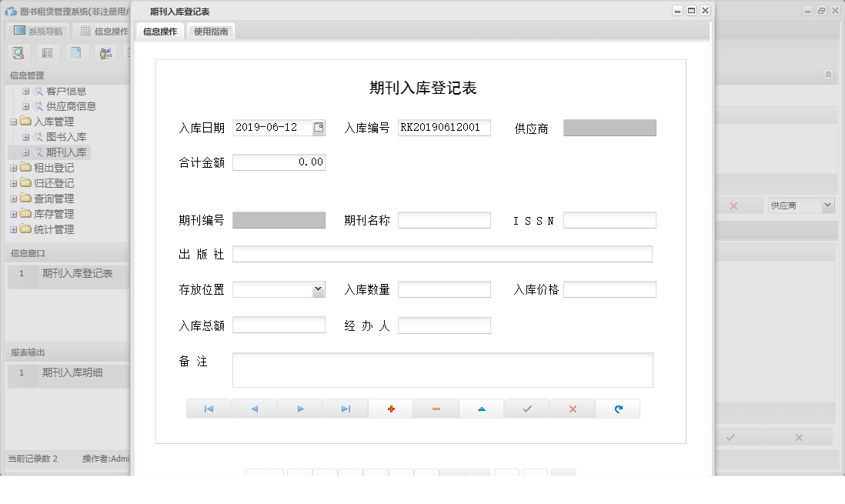Jump to the last record
The image size is (845, 504).
[345, 408]
